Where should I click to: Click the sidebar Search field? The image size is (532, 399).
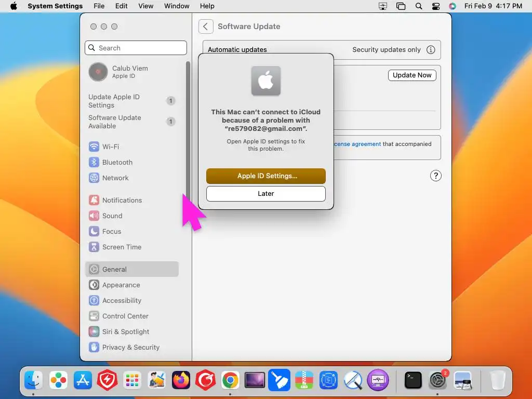pos(136,48)
